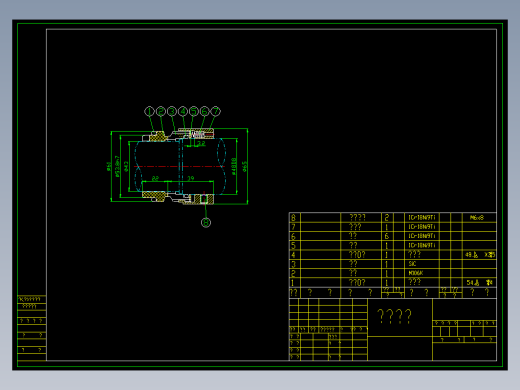
Task: Click the red dash-dot centerline of the shaft
Action: 179,166
